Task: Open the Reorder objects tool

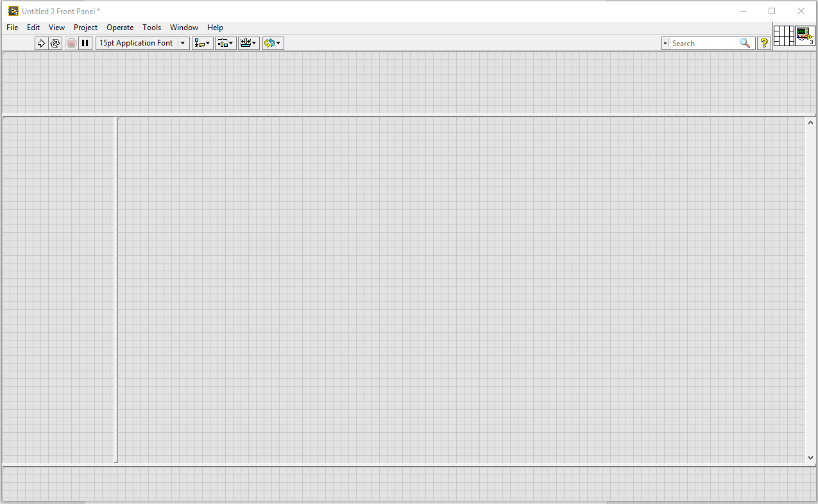Action: coord(269,43)
